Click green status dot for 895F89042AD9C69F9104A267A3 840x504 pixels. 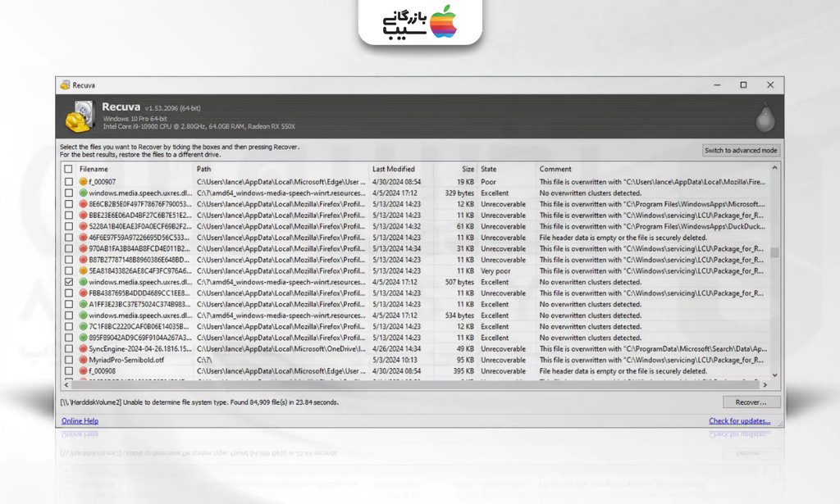pyautogui.click(x=83, y=338)
